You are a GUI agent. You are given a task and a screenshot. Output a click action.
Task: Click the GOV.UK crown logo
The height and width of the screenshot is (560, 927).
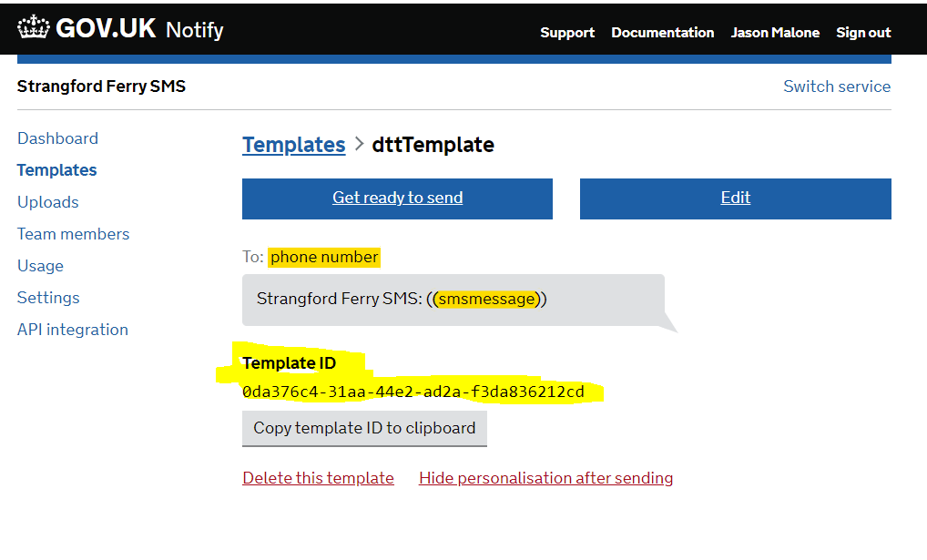coord(34,27)
